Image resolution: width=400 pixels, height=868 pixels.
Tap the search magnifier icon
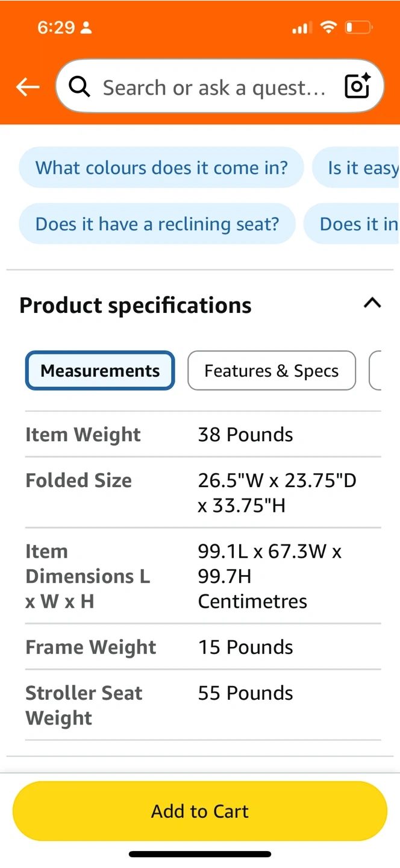pos(80,87)
